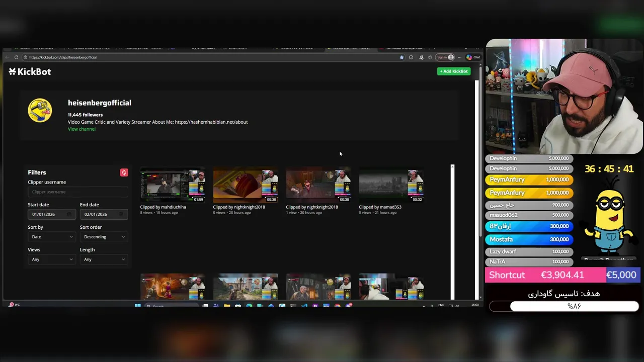Open the End date calendar icon
The height and width of the screenshot is (362, 644).
(121, 214)
